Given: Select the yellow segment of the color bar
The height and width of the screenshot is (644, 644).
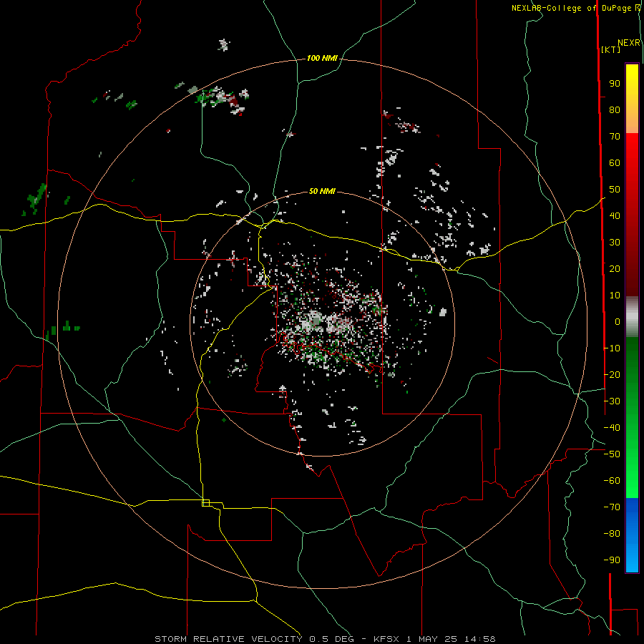Looking at the screenshot, I should (x=632, y=99).
